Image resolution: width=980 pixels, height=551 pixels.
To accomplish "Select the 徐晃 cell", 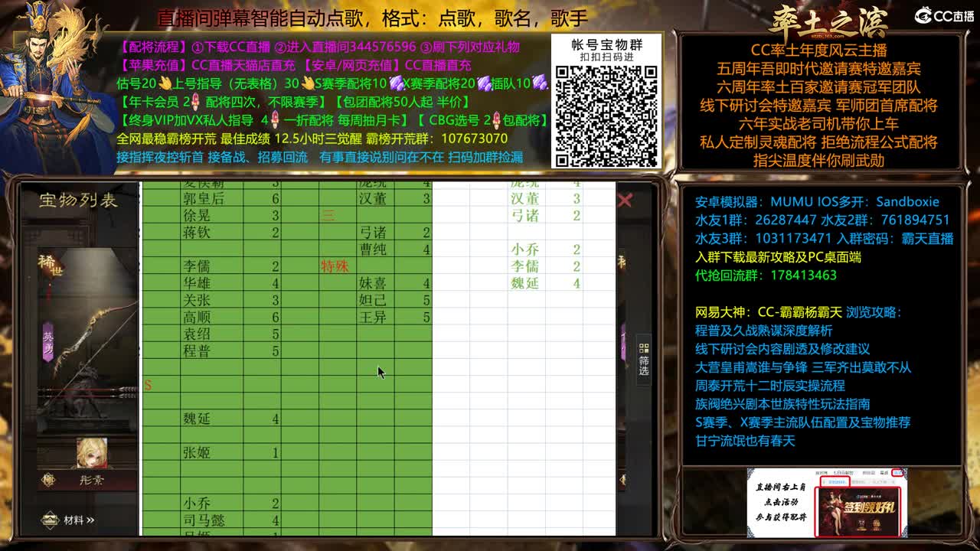I will 211,216.
